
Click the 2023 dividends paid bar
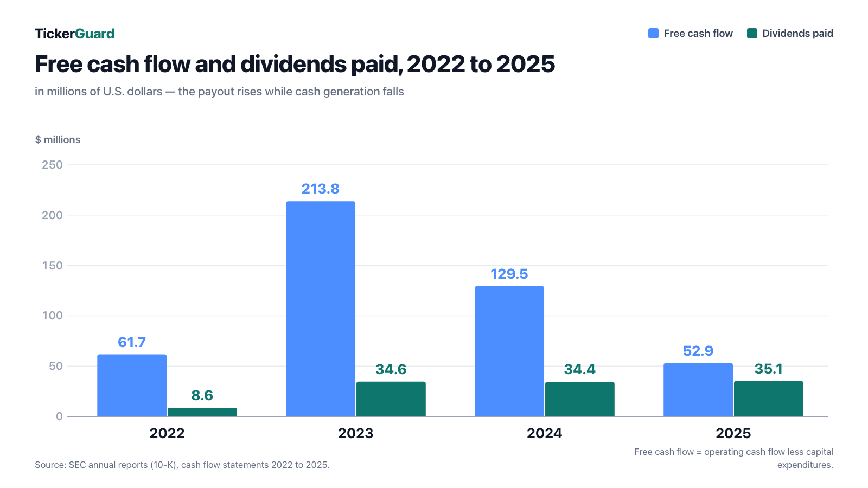coord(391,399)
